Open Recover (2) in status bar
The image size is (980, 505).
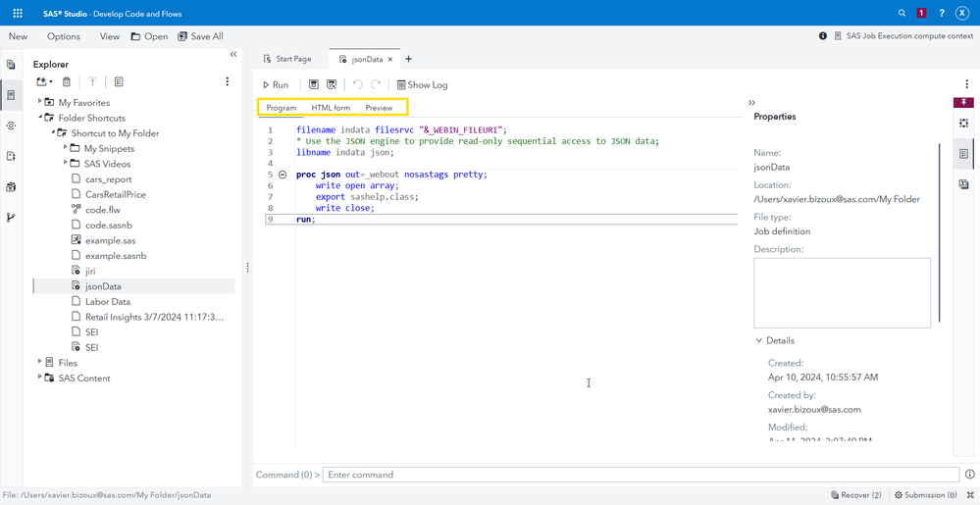[856, 495]
